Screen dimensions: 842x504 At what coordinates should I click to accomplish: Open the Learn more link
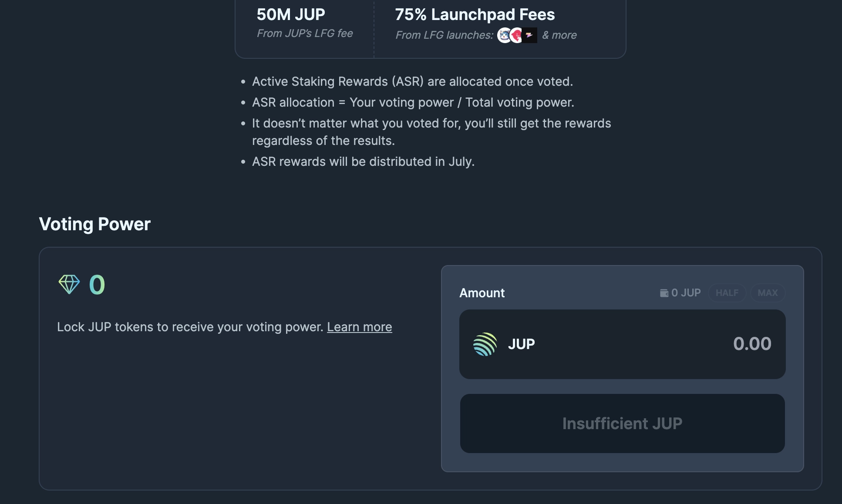pyautogui.click(x=360, y=327)
